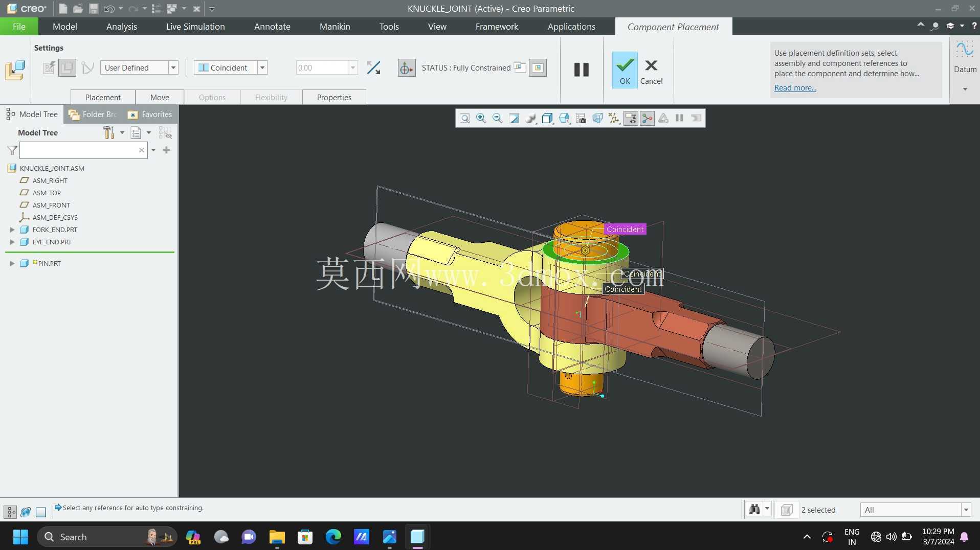Click the flip constraint orientation icon
This screenshot has height=550, width=980.
[x=373, y=67]
